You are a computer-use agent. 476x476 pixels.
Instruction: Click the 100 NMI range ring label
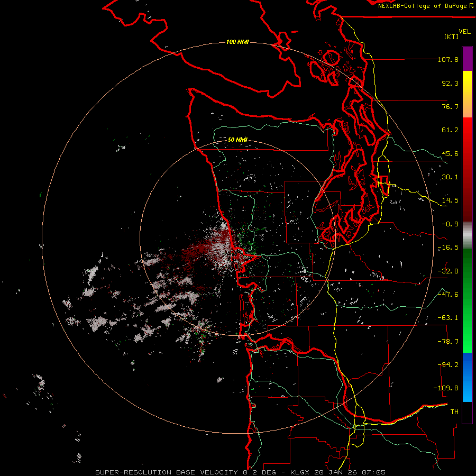(x=237, y=42)
